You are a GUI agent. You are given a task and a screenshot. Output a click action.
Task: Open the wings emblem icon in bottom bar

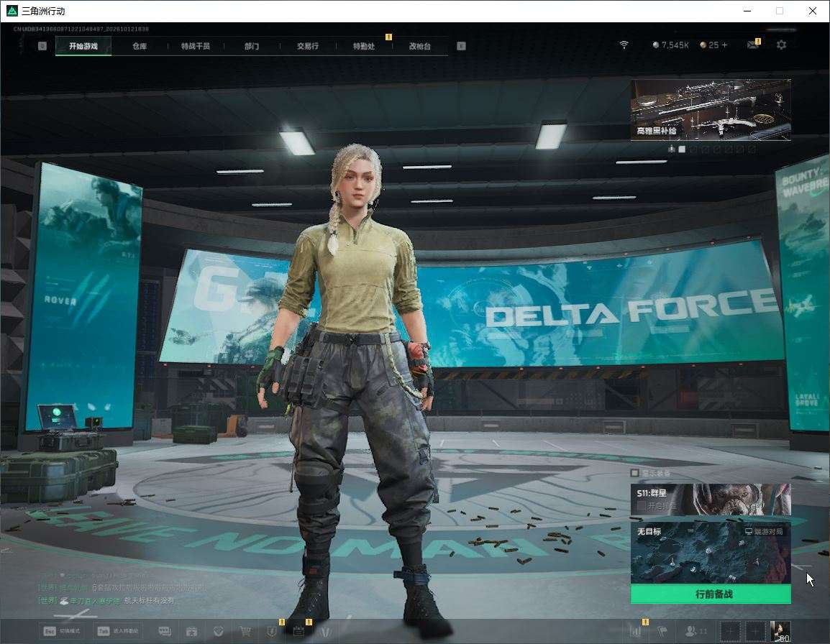click(326, 631)
